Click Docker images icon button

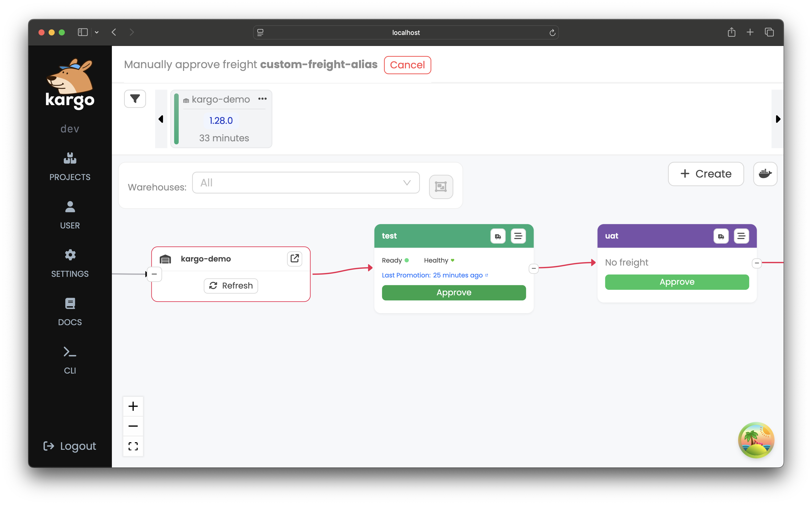tap(765, 174)
